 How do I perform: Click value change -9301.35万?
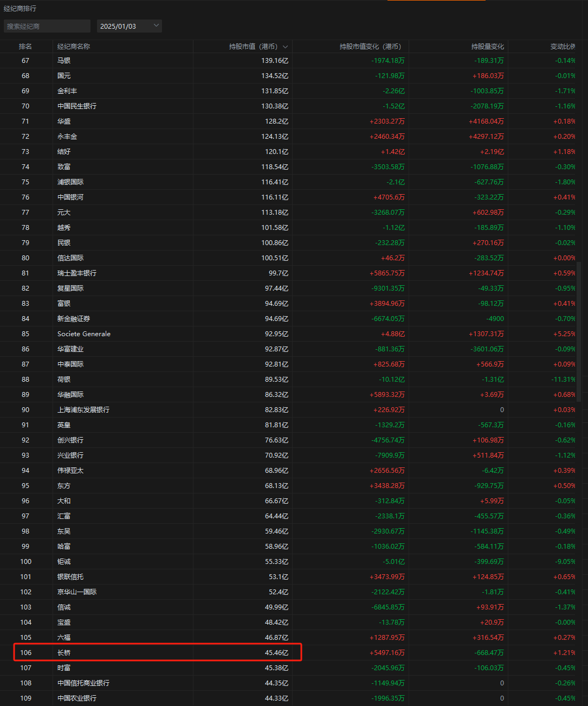389,288
